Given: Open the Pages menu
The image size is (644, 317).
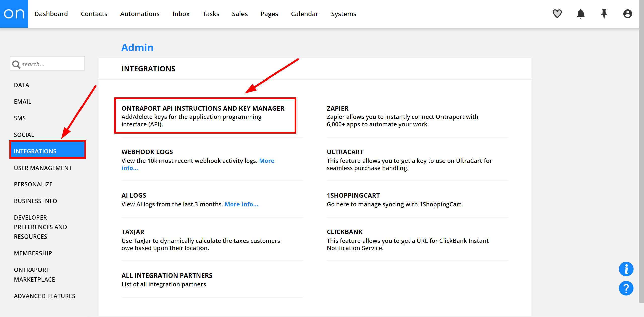Looking at the screenshot, I should [269, 14].
